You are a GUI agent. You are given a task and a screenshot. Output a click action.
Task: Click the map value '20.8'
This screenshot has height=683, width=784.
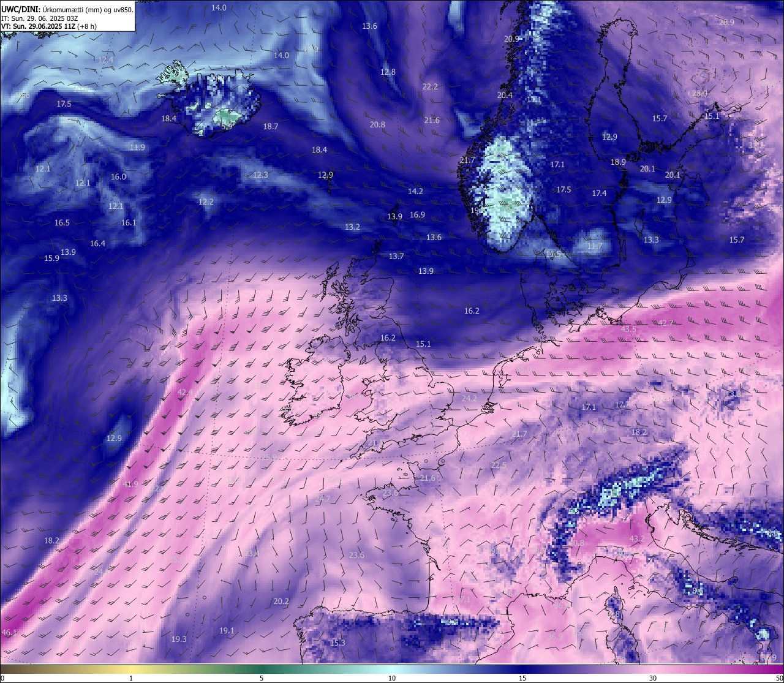[x=377, y=124]
